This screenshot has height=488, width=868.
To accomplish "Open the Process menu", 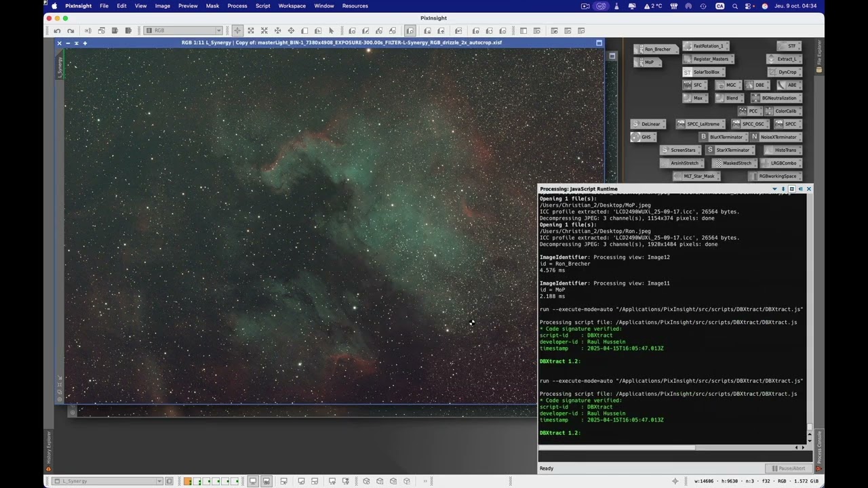I will click(x=237, y=6).
